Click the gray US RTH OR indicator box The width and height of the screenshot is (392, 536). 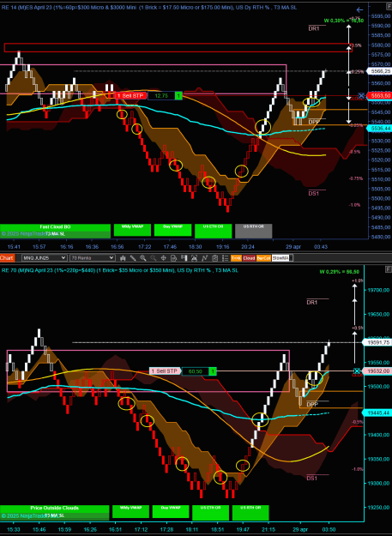[254, 231]
